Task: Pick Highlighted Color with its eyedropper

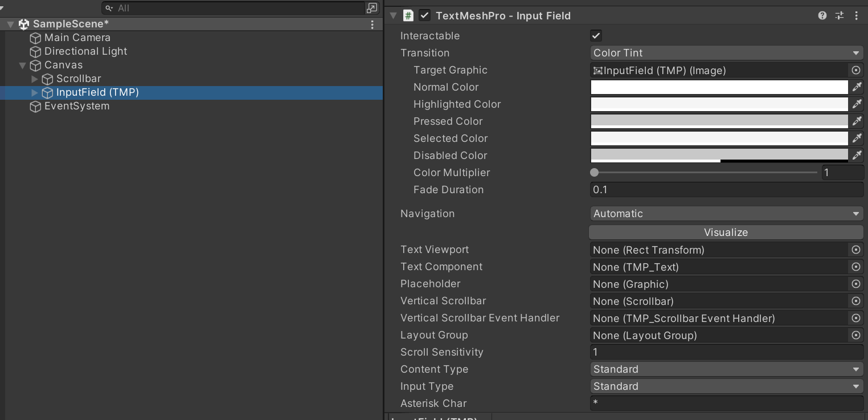Action: click(x=858, y=104)
